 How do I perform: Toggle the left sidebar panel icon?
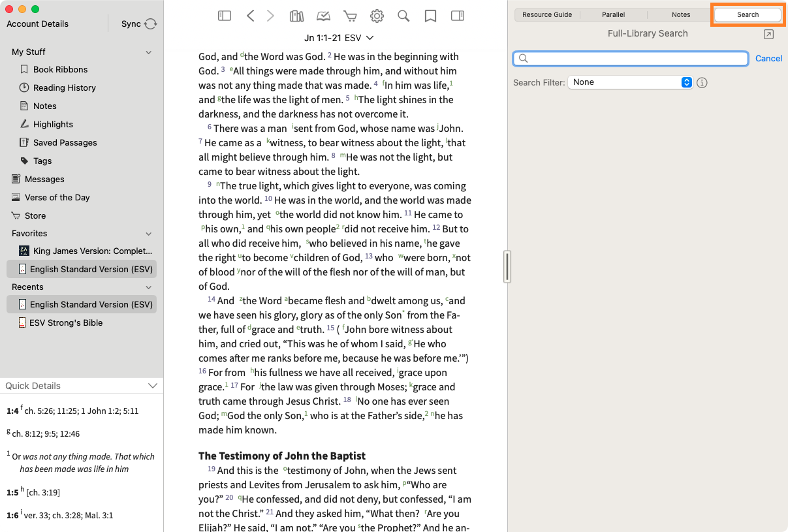(x=225, y=16)
